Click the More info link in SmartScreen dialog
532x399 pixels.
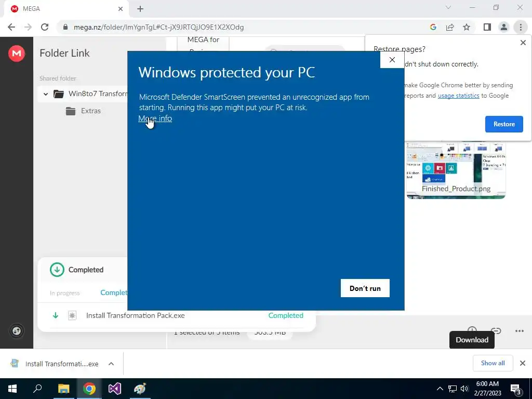(155, 118)
